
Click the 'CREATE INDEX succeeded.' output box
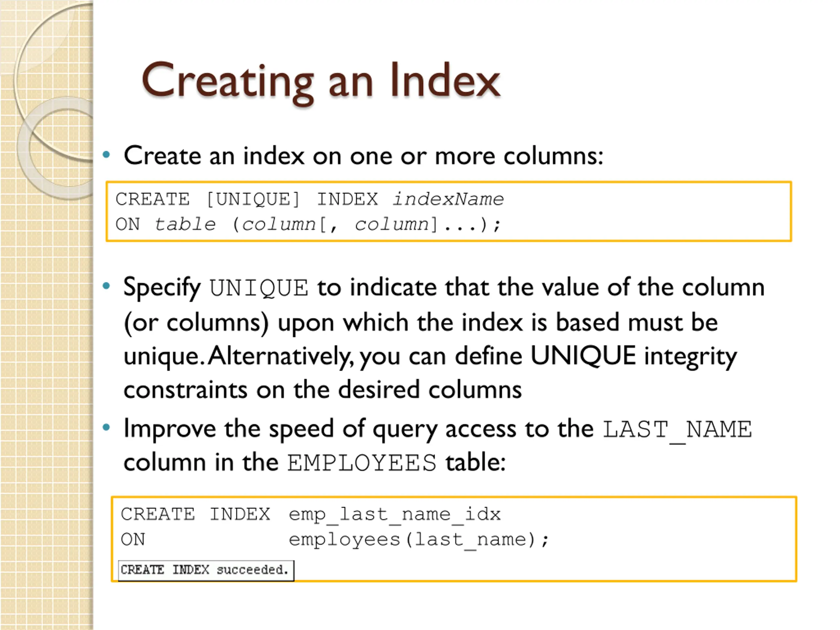[206, 570]
